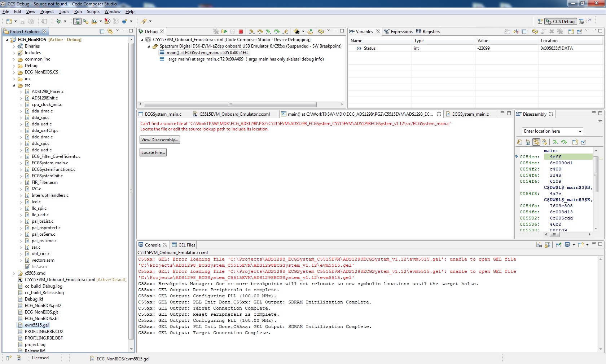Click the green bug Debug icon
This screenshot has width=606, height=364.
pyautogui.click(x=58, y=22)
